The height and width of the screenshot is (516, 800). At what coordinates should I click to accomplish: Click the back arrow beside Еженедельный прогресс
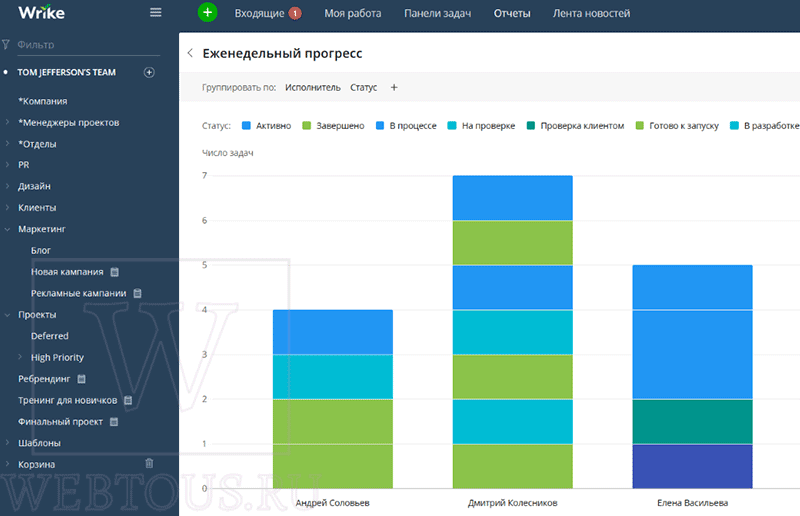click(x=190, y=53)
